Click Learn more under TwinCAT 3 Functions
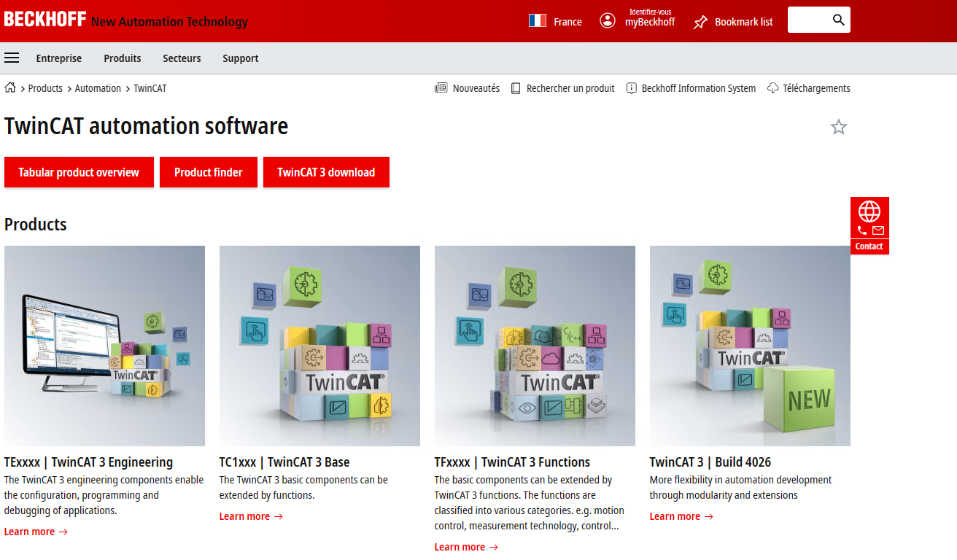The height and width of the screenshot is (560, 957). tap(466, 547)
